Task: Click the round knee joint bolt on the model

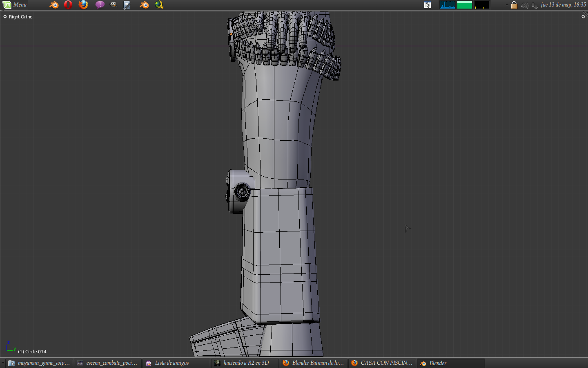Action: point(242,191)
